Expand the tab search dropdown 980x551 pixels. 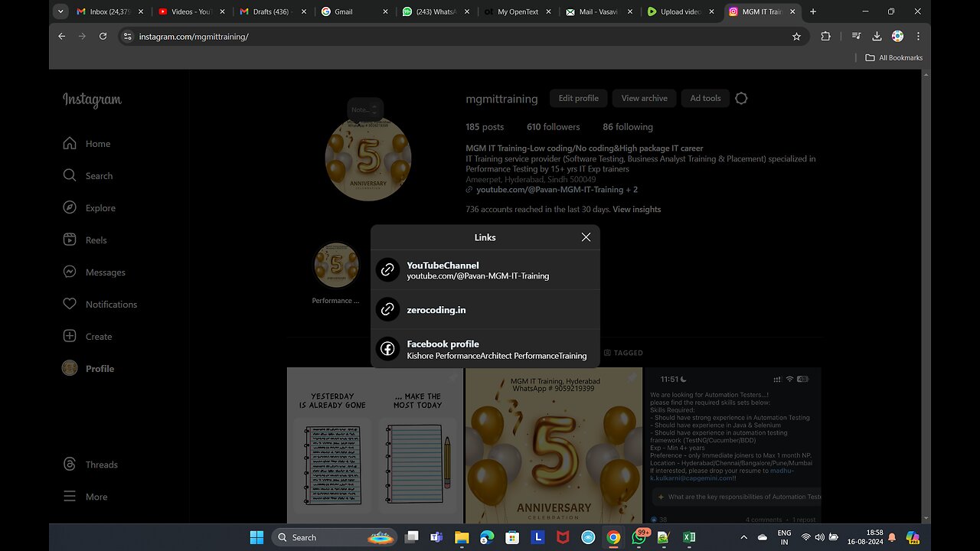coord(60,11)
